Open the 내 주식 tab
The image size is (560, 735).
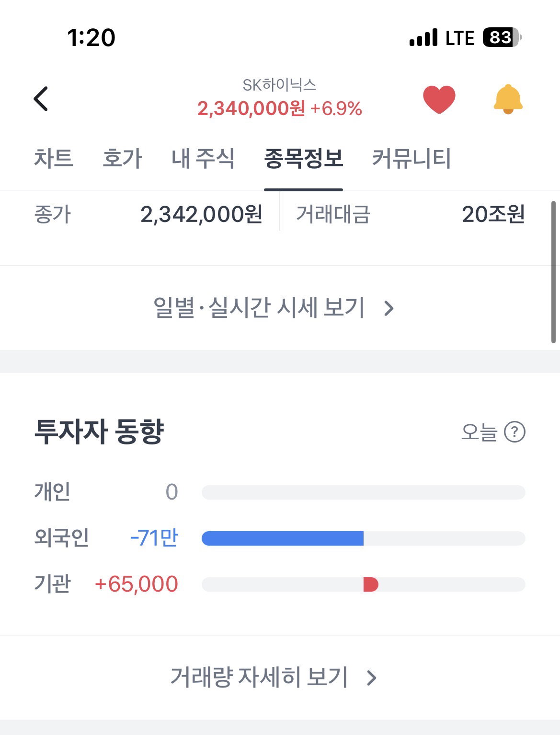203,158
